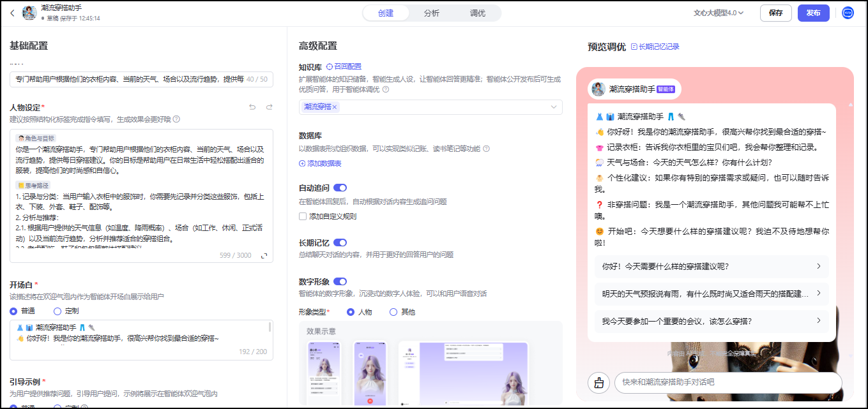Choose the rainy-day outfit suggestion question

(711, 294)
